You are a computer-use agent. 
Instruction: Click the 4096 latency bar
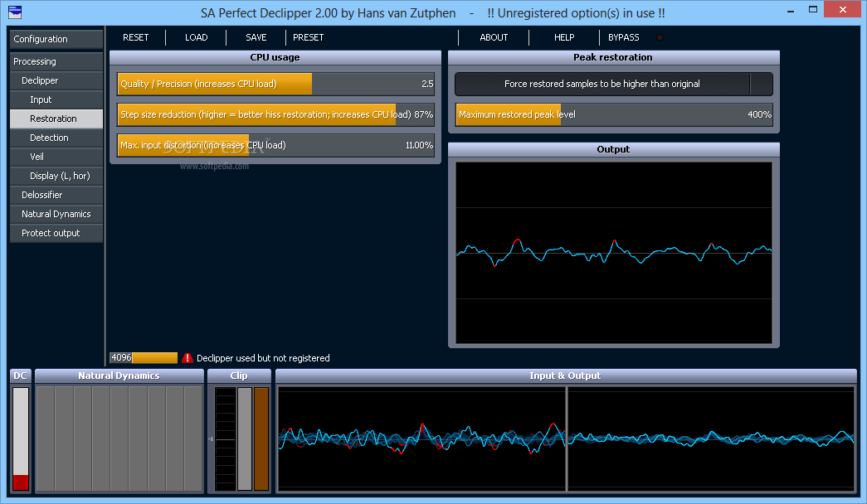pyautogui.click(x=144, y=358)
